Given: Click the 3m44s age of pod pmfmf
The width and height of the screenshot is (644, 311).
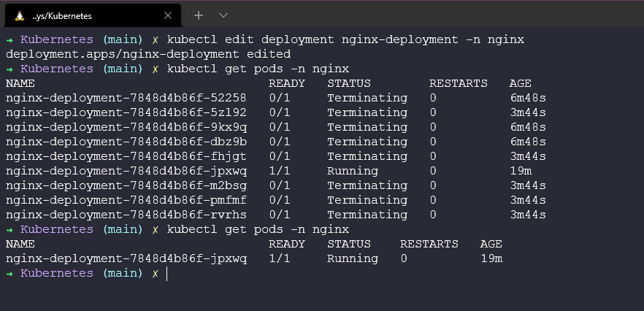Looking at the screenshot, I should (x=528, y=200).
